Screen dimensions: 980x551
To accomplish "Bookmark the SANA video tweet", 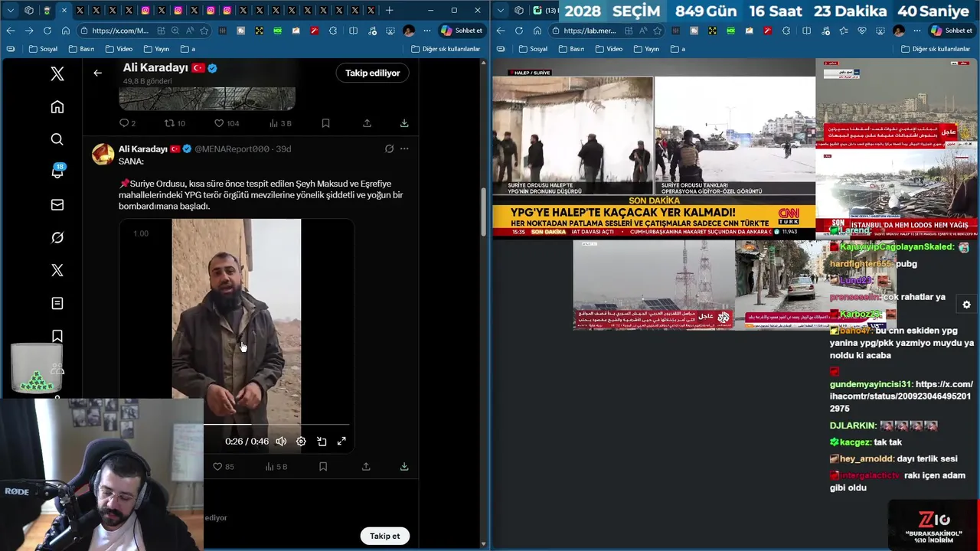I will pos(323,467).
